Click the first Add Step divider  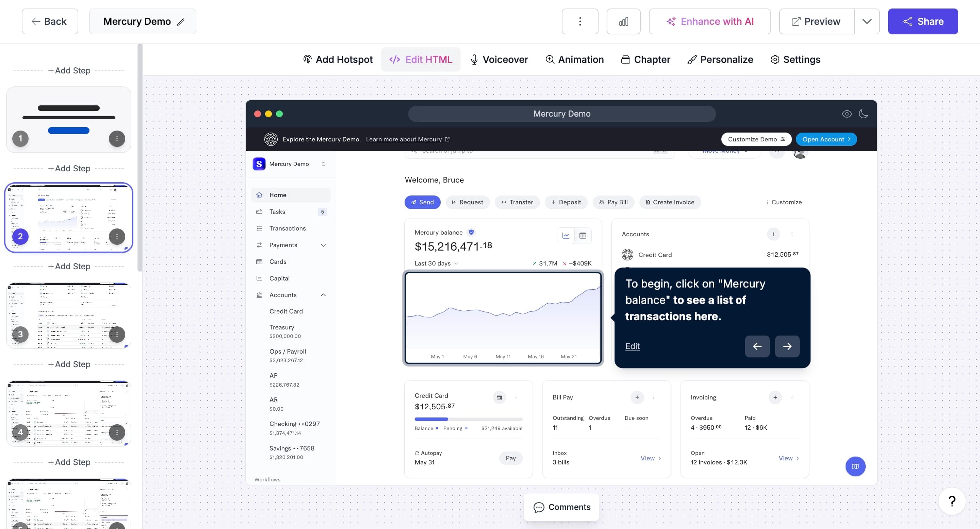point(69,71)
